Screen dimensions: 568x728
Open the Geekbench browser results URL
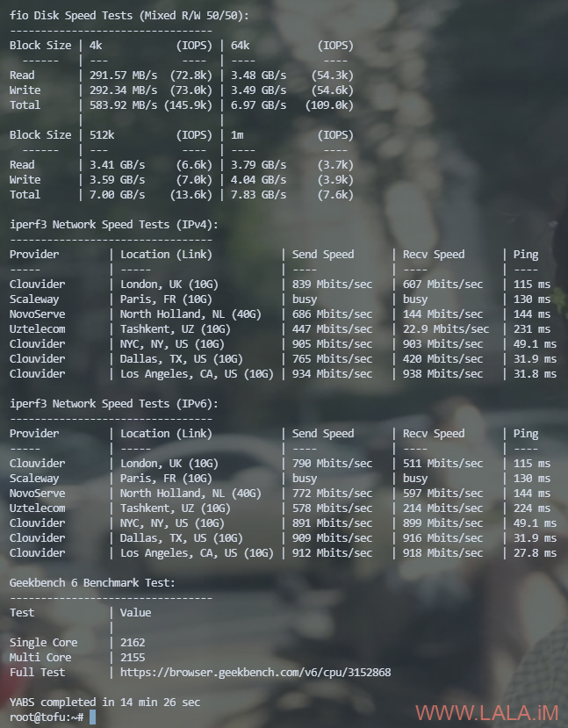(255, 673)
